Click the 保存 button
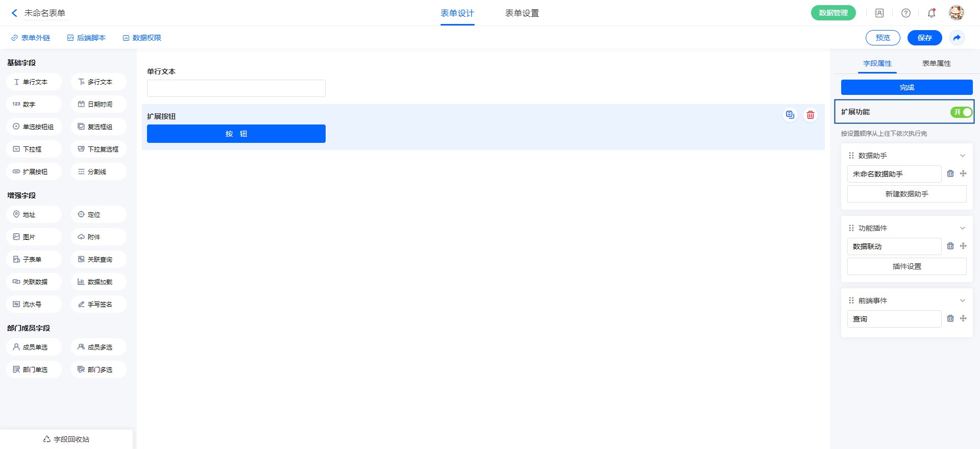This screenshot has width=980, height=449. pos(924,38)
